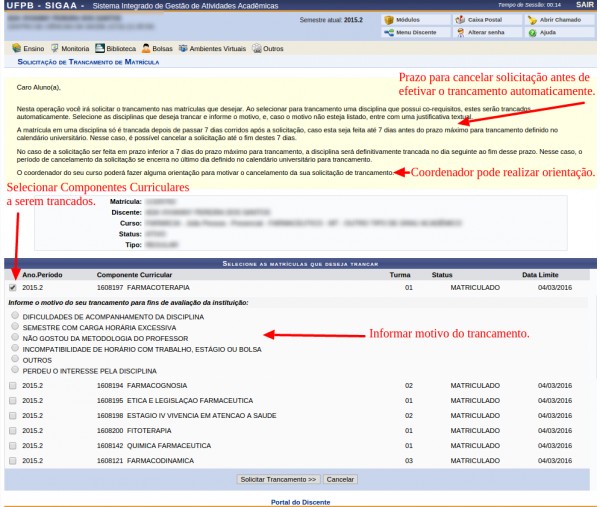Check ESTAGIO IV VIVENCIA checkbox
Viewport: 600px width, 507px height.
pyautogui.click(x=13, y=415)
